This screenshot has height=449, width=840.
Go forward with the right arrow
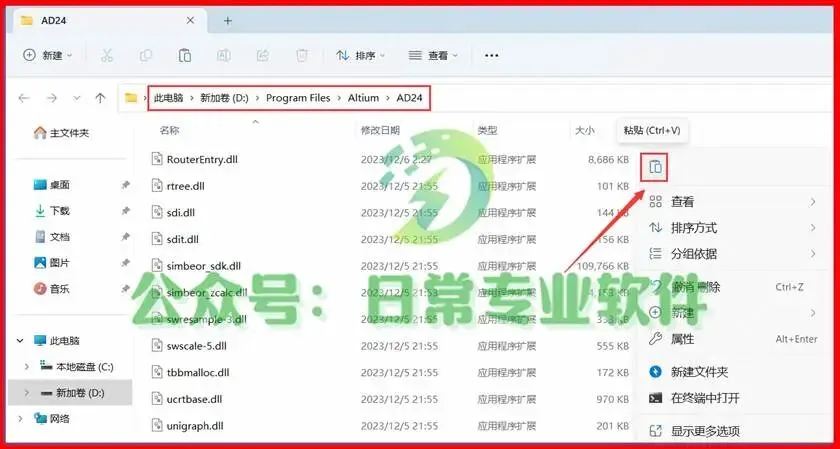[x=52, y=98]
